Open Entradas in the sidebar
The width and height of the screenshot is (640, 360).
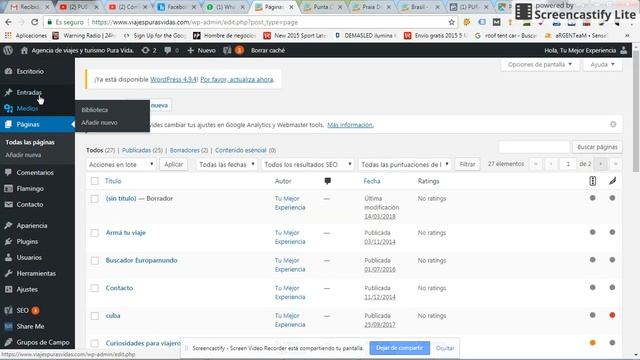(29, 92)
